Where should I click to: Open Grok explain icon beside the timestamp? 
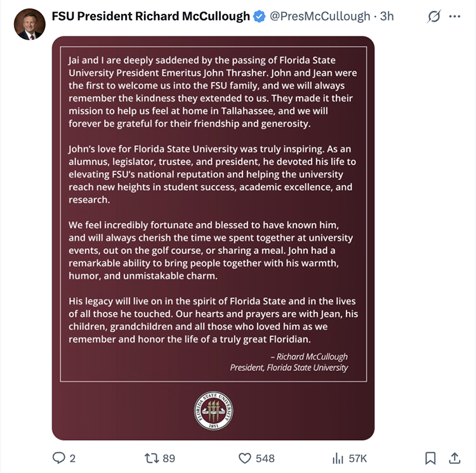(434, 17)
